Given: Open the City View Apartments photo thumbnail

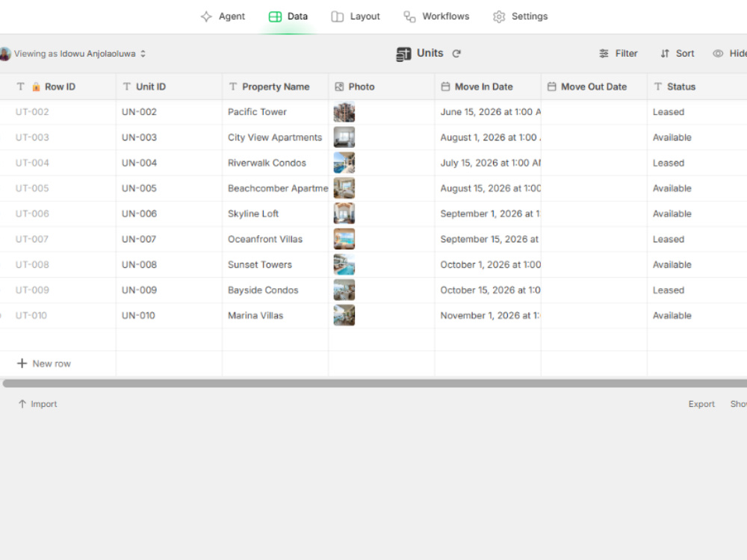Looking at the screenshot, I should pos(344,137).
